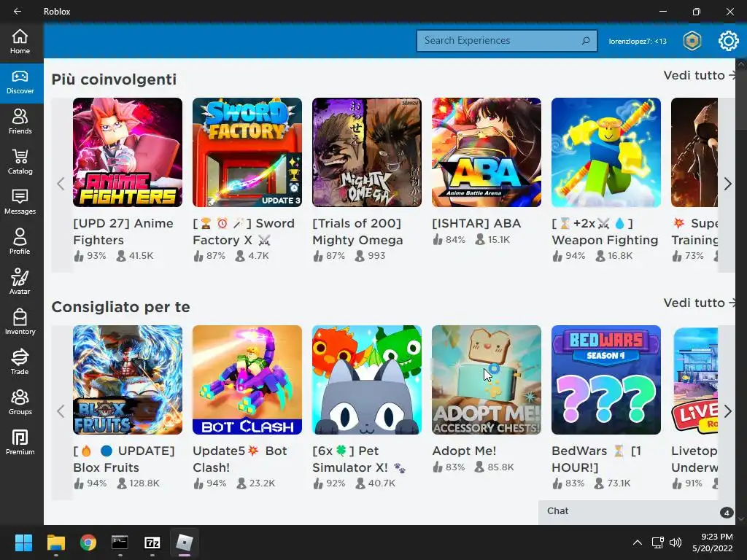The width and height of the screenshot is (747, 560).
Task: Click the "Update5 Bot Clash!" title
Action: tap(239, 459)
